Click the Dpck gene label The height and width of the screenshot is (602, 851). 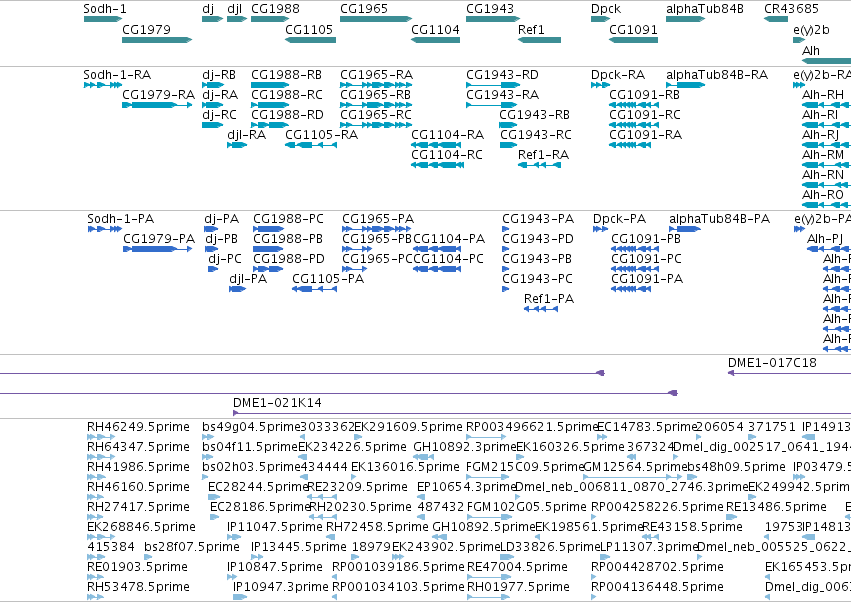click(x=606, y=9)
